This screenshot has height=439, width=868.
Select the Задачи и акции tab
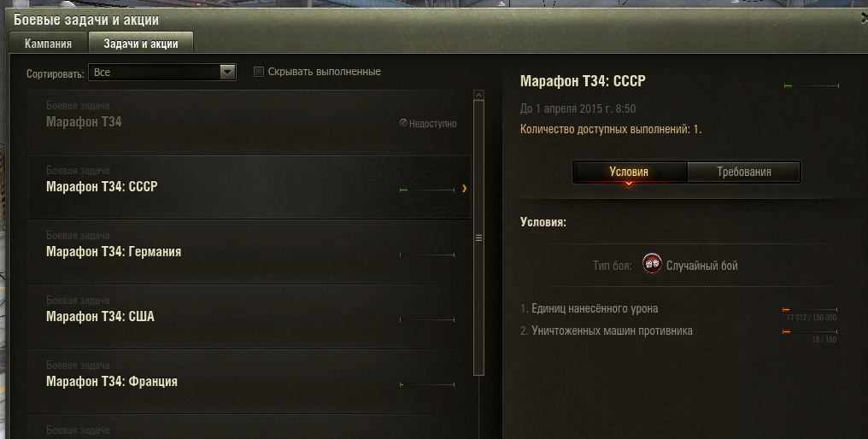(x=141, y=44)
